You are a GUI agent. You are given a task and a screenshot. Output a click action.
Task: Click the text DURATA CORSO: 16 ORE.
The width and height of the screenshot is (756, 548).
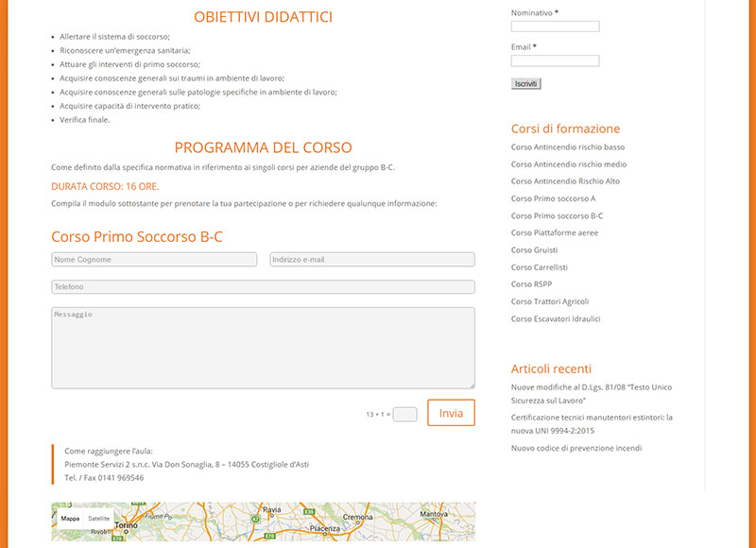(x=105, y=186)
